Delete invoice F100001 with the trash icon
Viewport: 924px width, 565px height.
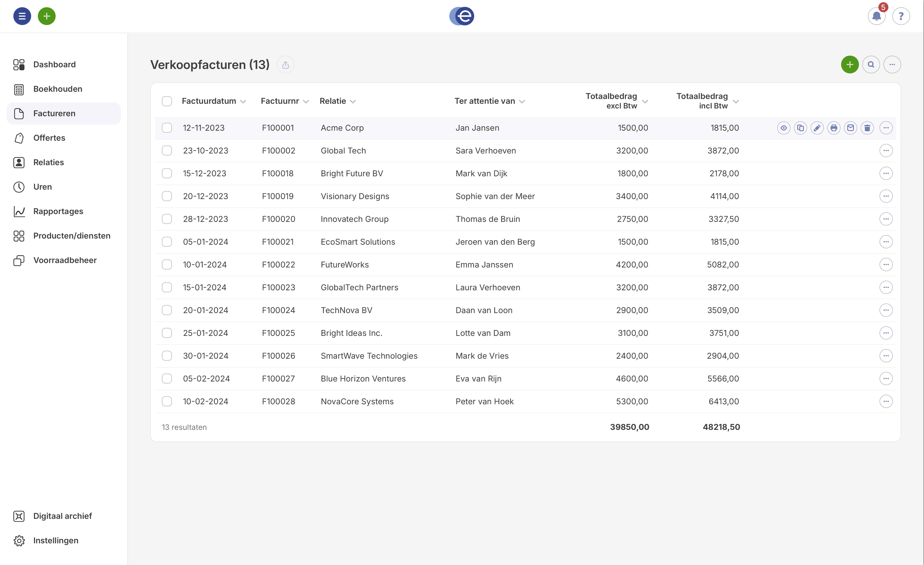867,128
